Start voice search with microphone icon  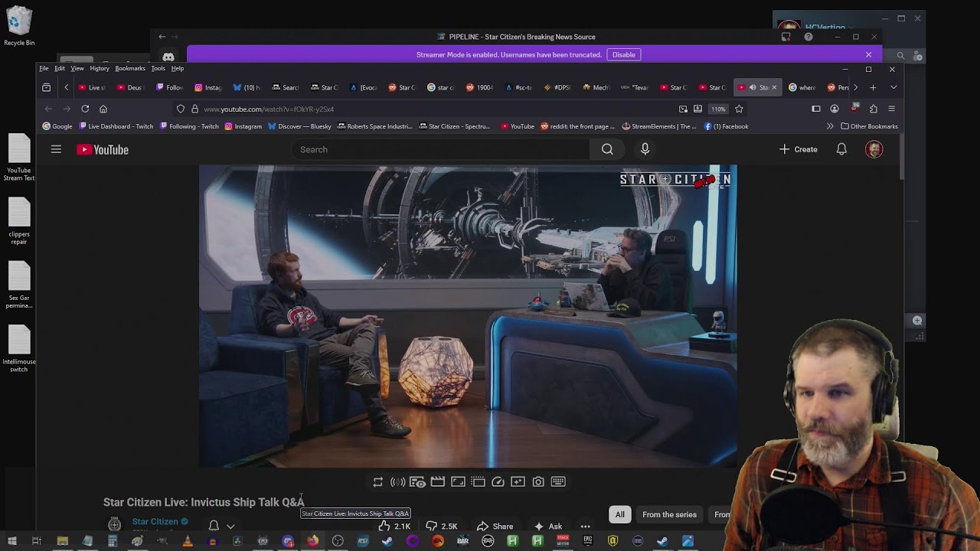click(645, 149)
